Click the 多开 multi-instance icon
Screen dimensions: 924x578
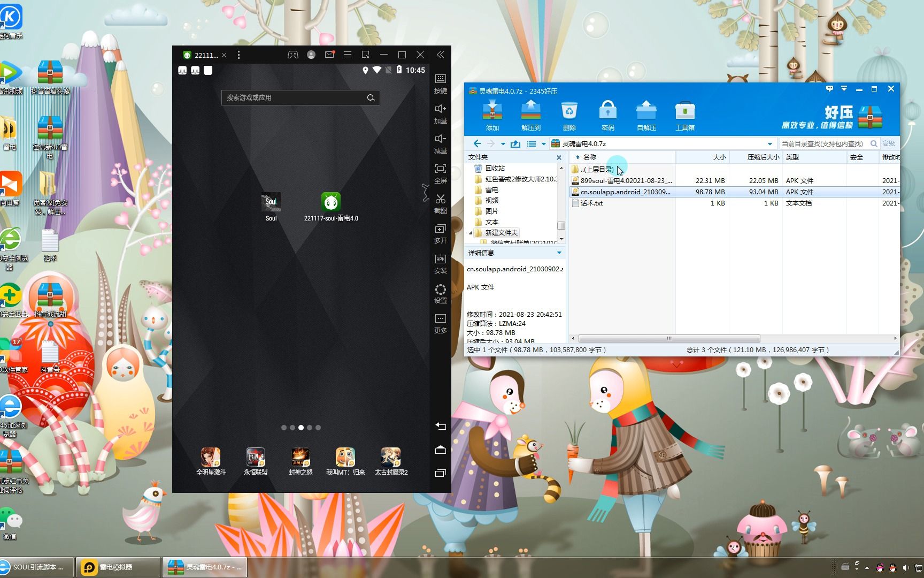[441, 234]
